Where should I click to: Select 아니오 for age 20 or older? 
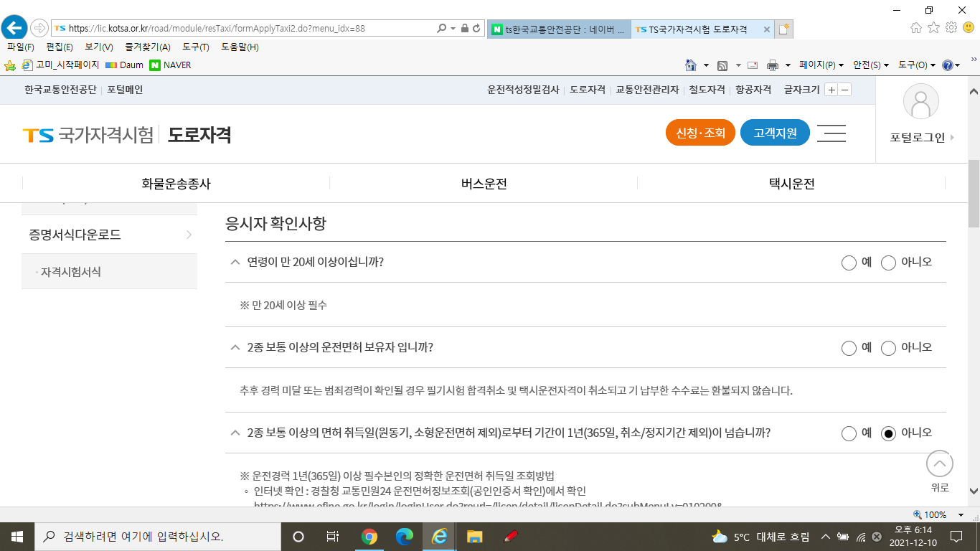click(x=888, y=263)
